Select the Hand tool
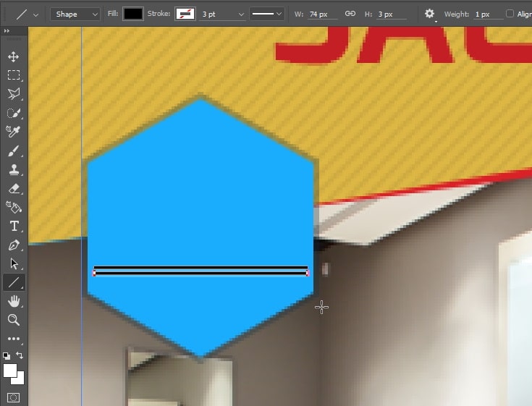Screen dimensions: 532x406 [x=14, y=301]
